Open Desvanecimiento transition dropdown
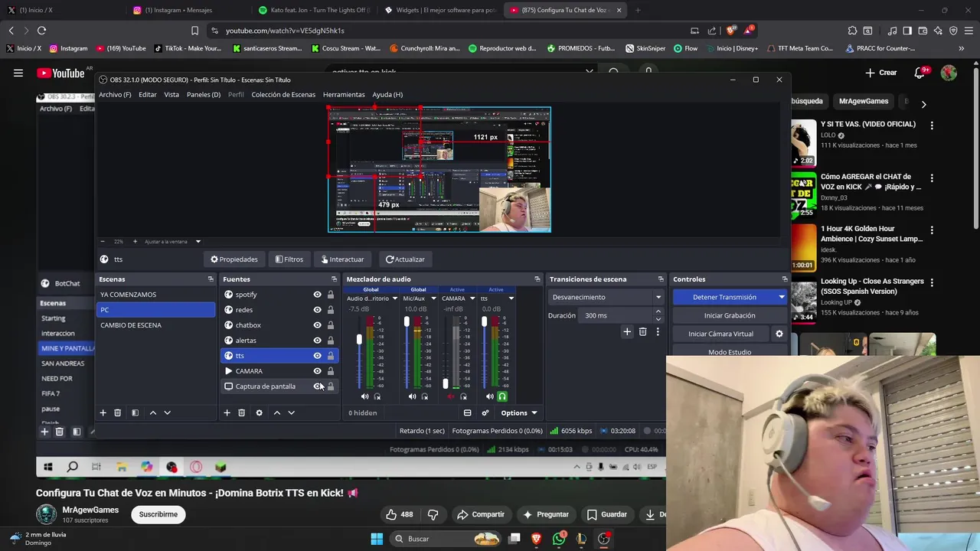 click(606, 297)
